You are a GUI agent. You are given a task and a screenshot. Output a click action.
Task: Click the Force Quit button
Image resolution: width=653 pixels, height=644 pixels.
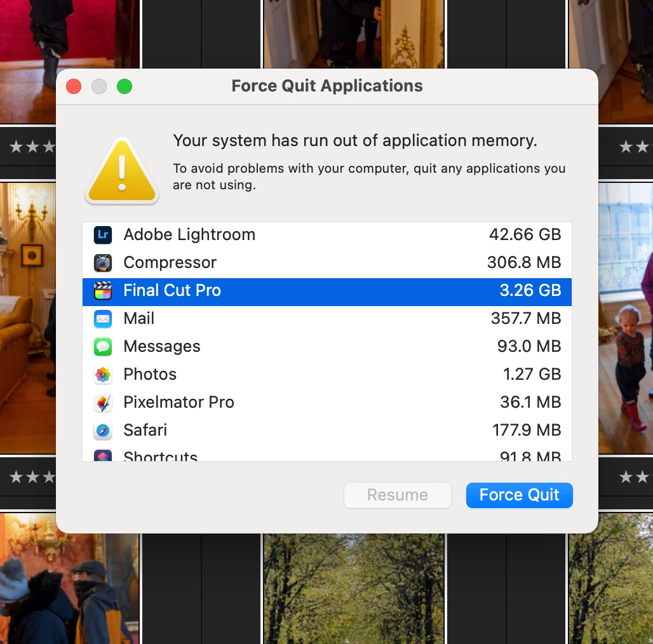click(520, 495)
